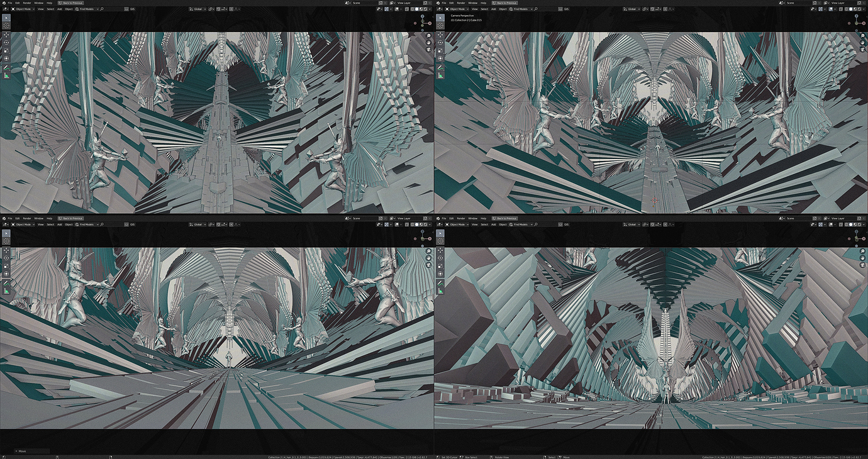Activate the Cursor tool in top-right viewport
This screenshot has height=459, width=868.
point(440,25)
